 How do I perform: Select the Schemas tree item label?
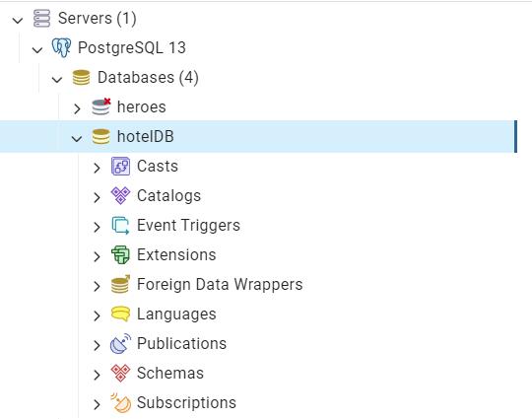170,374
